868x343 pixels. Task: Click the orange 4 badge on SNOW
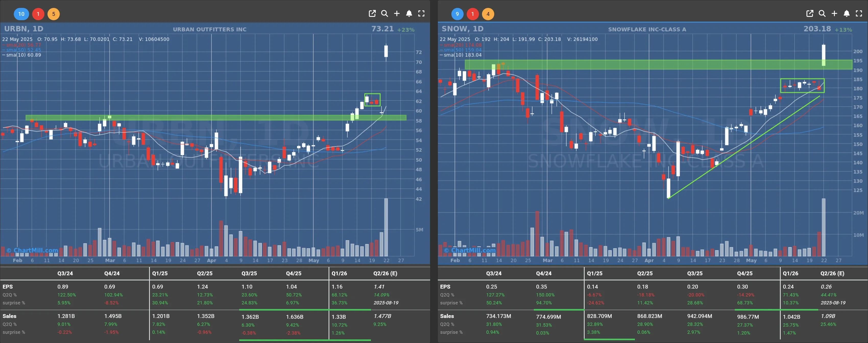[x=488, y=14]
